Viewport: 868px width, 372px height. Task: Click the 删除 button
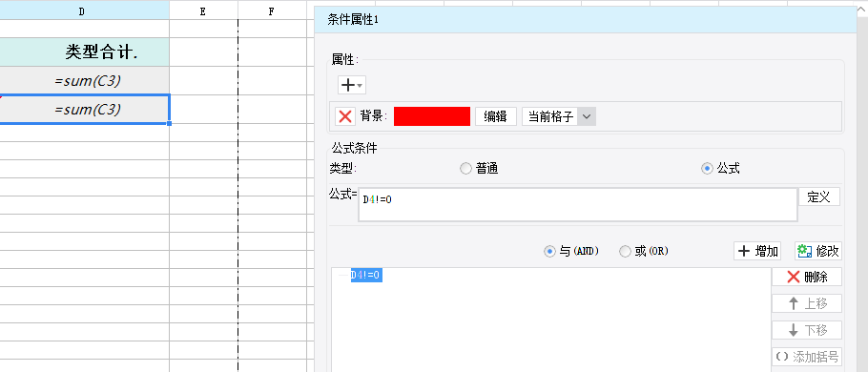click(x=807, y=277)
